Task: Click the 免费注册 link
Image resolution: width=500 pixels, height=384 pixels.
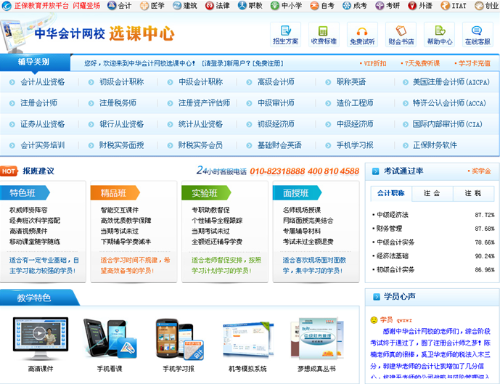Action: [x=268, y=63]
